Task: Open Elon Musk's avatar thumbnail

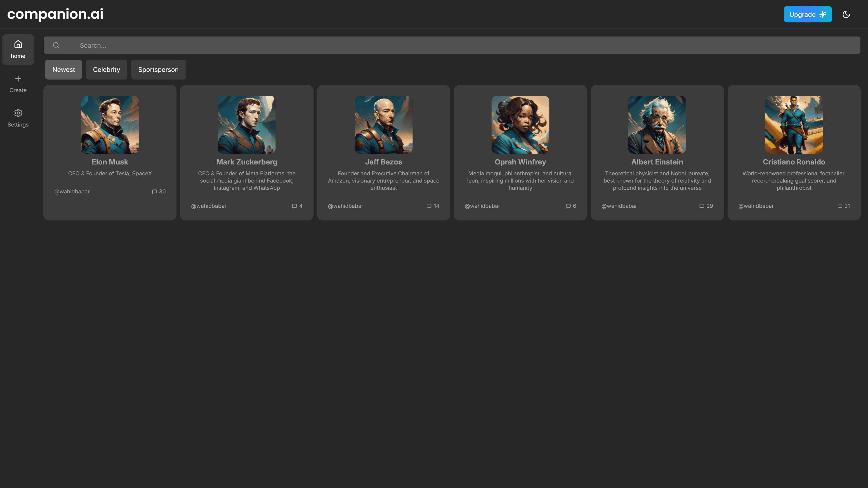Action: [110, 125]
